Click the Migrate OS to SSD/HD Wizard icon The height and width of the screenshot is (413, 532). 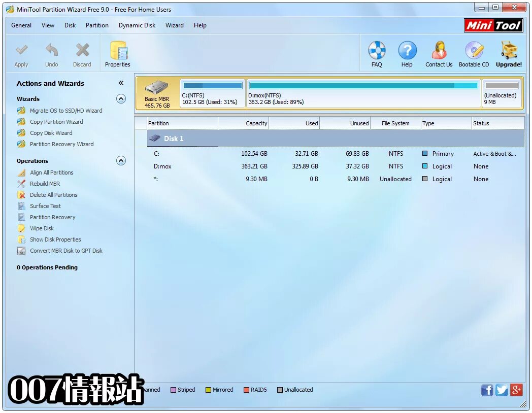(x=21, y=111)
